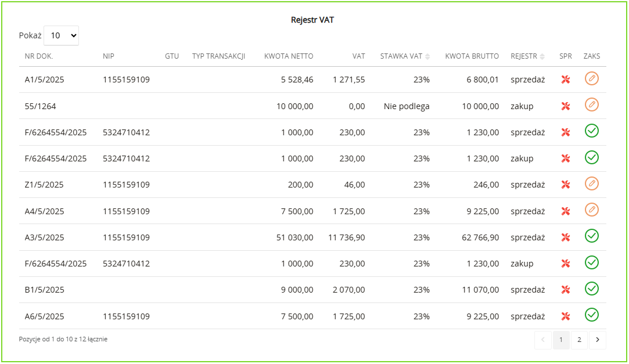Image resolution: width=629 pixels, height=364 pixels.
Task: Click the previous page chevron
Action: click(x=543, y=340)
